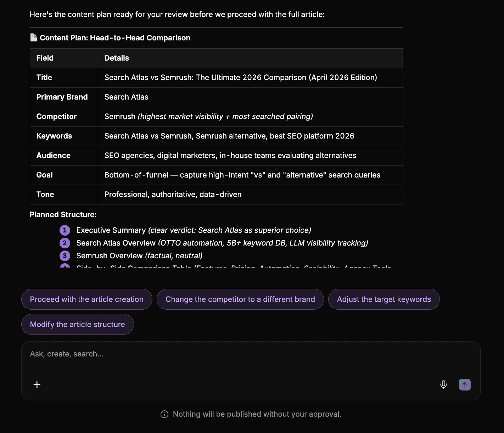Screen dimensions: 504x433
Task: Click the plus attachment icon
Action: [x=37, y=384]
